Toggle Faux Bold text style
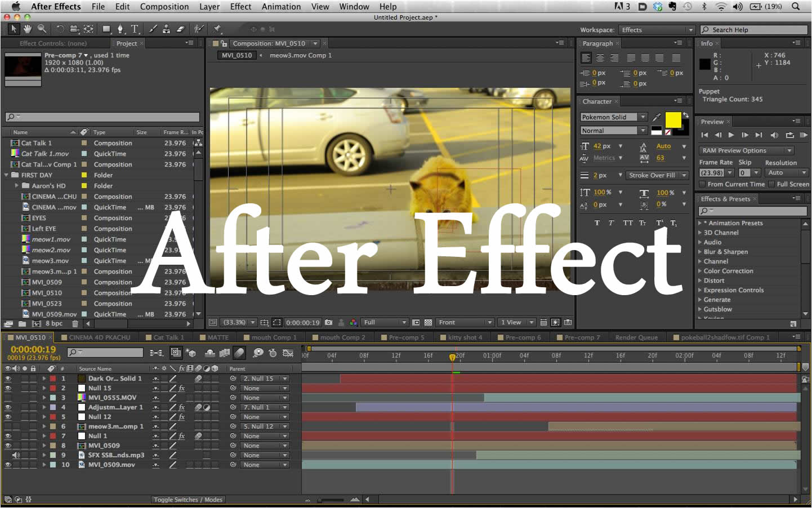The width and height of the screenshot is (812, 508). [597, 223]
